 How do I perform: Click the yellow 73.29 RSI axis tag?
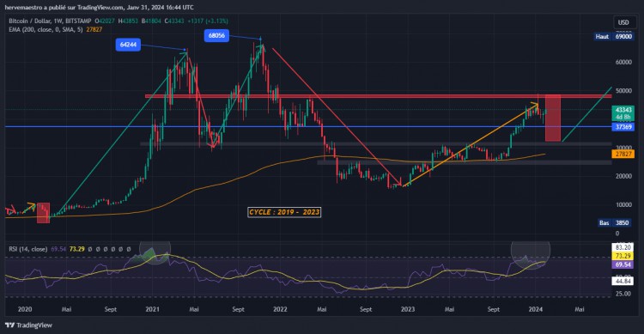click(x=623, y=256)
